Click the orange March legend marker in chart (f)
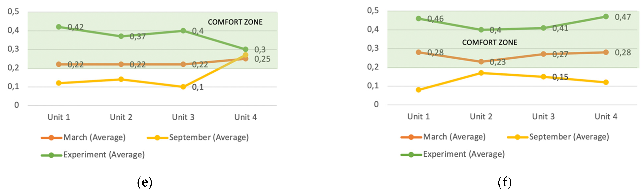The width and height of the screenshot is (644, 195). [411, 137]
